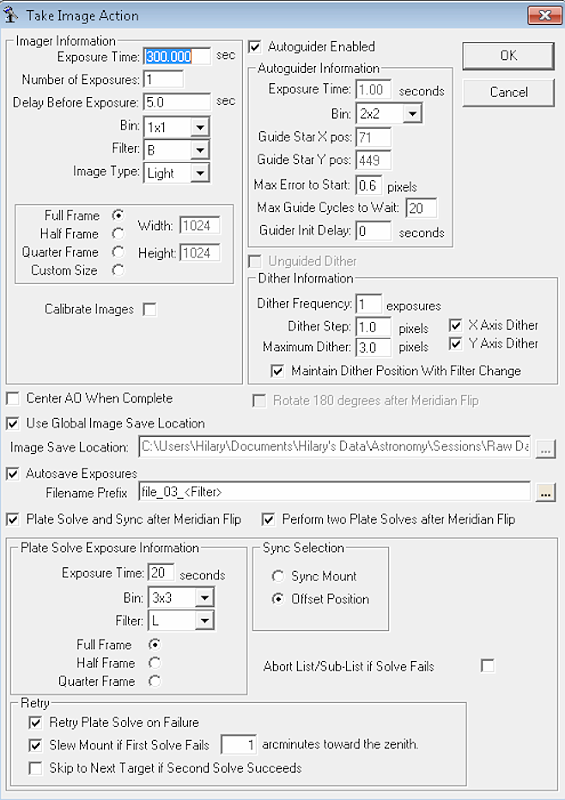The height and width of the screenshot is (800, 565).
Task: Toggle Retry Plate Solve on Failure
Action: 35,722
